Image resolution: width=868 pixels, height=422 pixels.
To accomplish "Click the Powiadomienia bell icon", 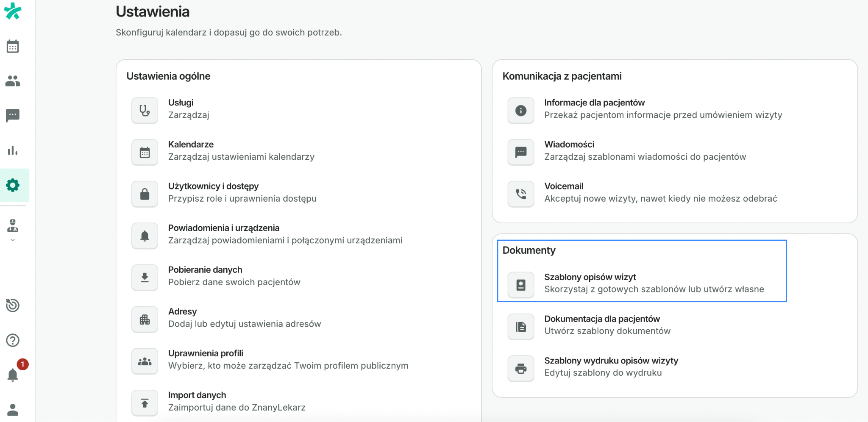I will (145, 236).
